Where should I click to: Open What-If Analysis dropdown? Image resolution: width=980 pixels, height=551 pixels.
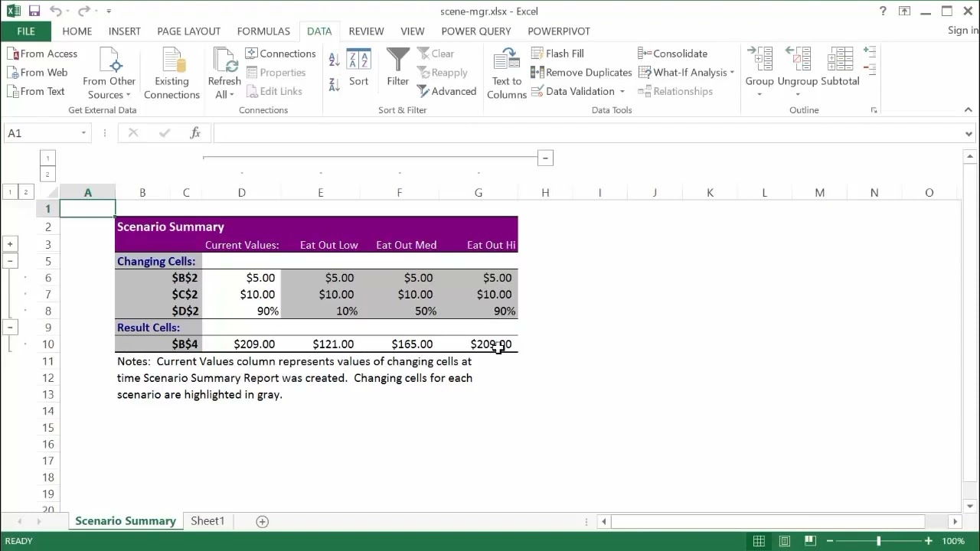click(687, 72)
